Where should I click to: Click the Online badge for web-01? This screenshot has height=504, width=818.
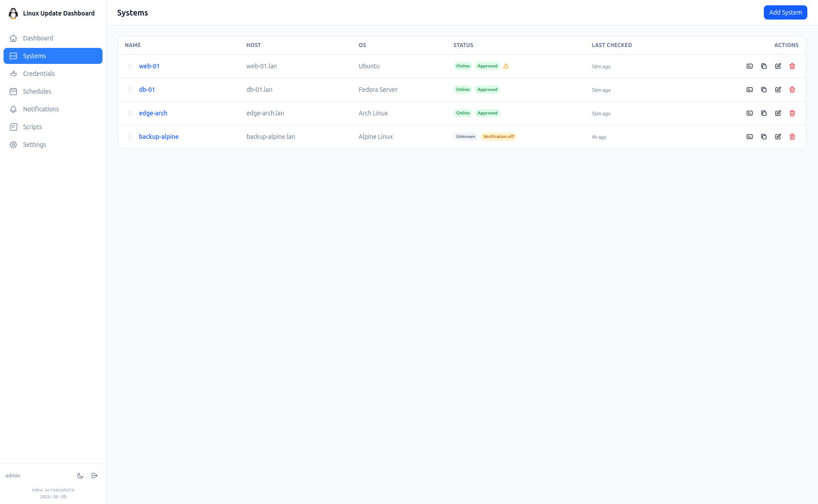click(x=463, y=66)
